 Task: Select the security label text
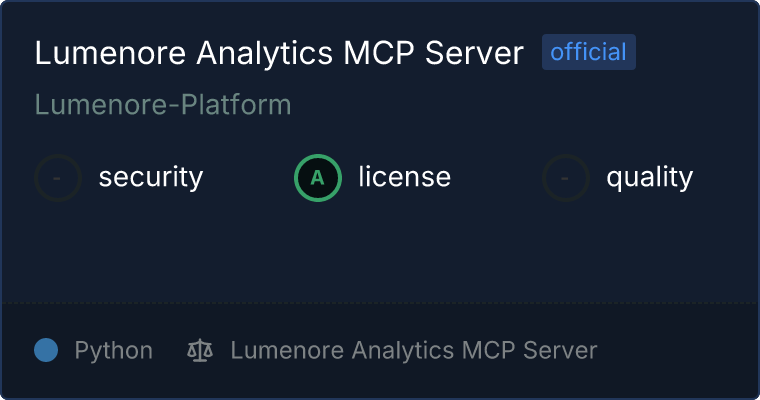pyautogui.click(x=150, y=178)
